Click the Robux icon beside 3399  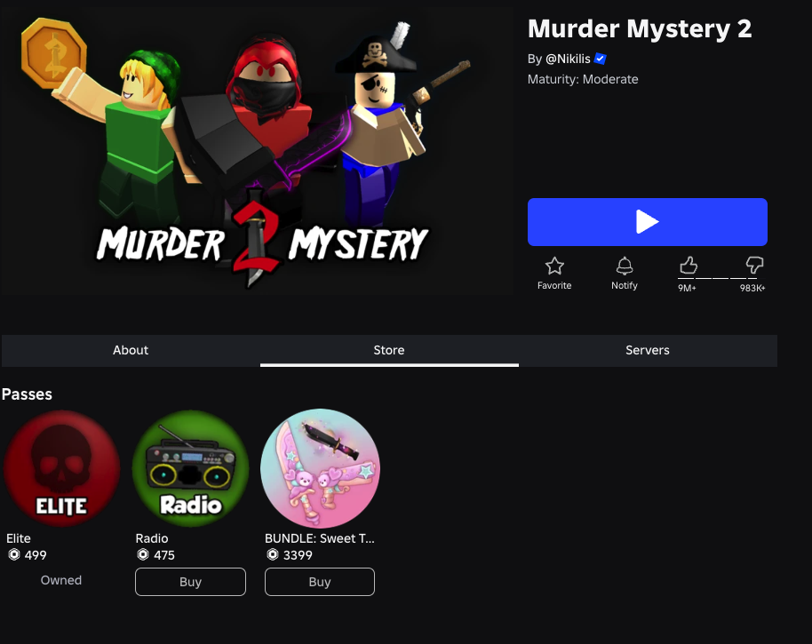point(273,555)
